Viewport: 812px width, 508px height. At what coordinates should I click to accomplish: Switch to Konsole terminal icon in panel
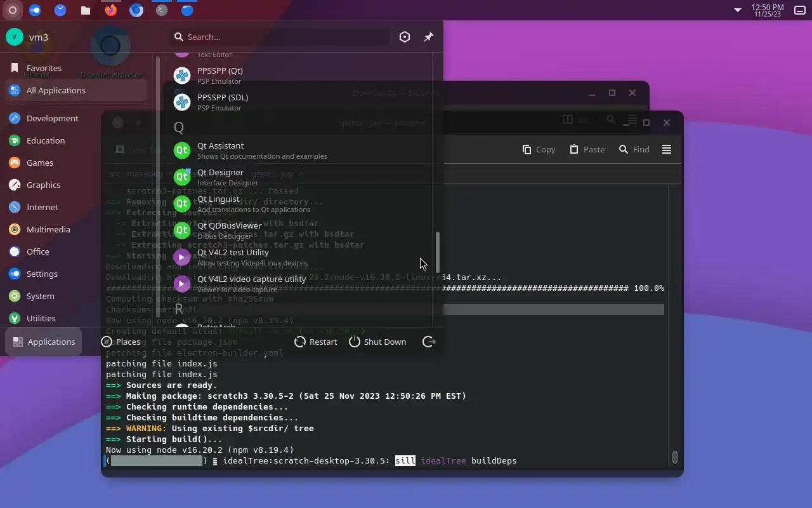162,10
